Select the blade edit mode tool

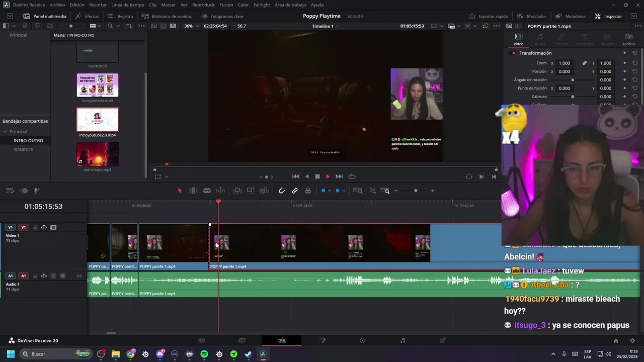tap(207, 191)
